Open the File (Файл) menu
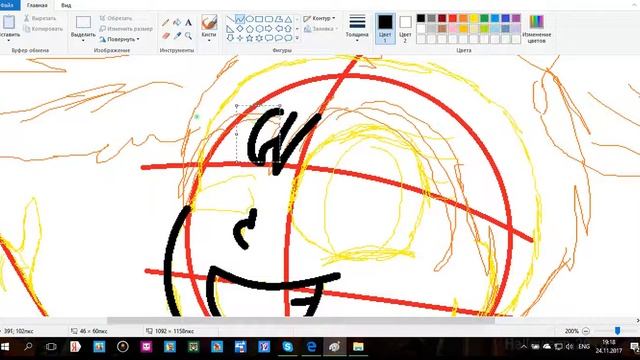Screen dimensions: 640x360 click(8, 5)
